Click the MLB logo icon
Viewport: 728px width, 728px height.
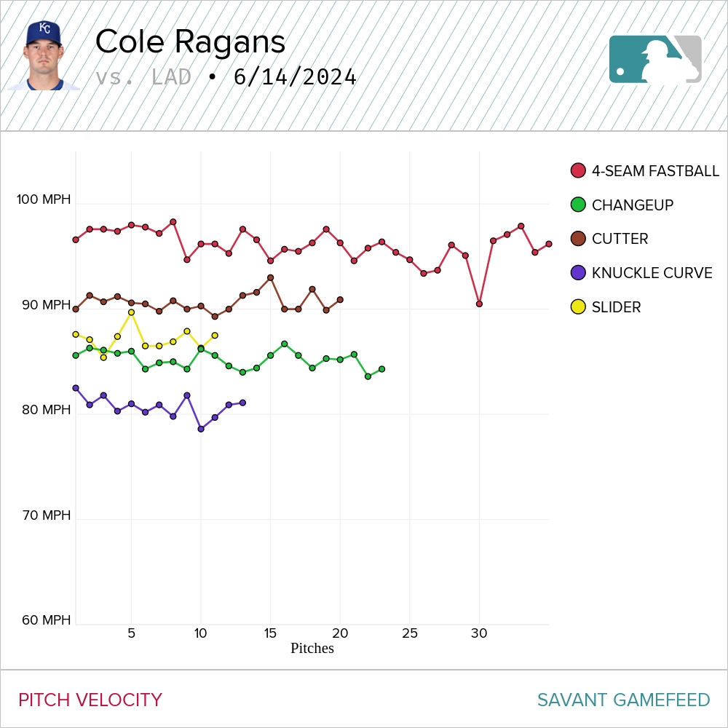(x=655, y=60)
